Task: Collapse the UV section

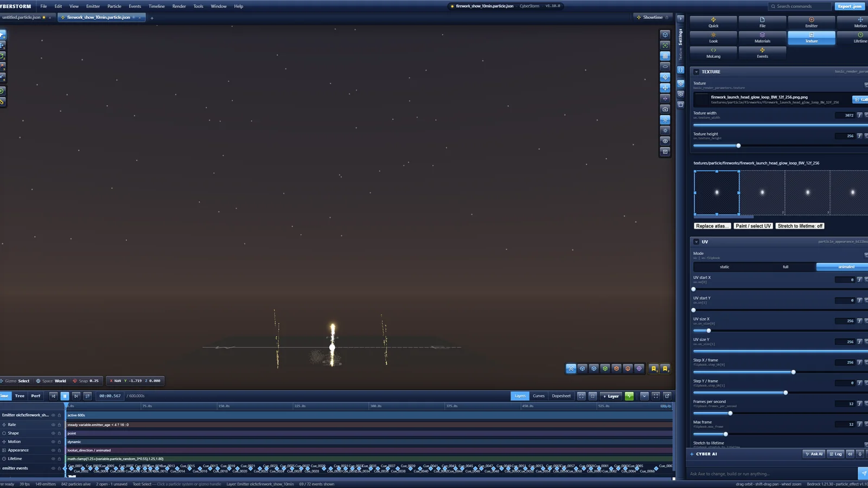Action: 696,242
